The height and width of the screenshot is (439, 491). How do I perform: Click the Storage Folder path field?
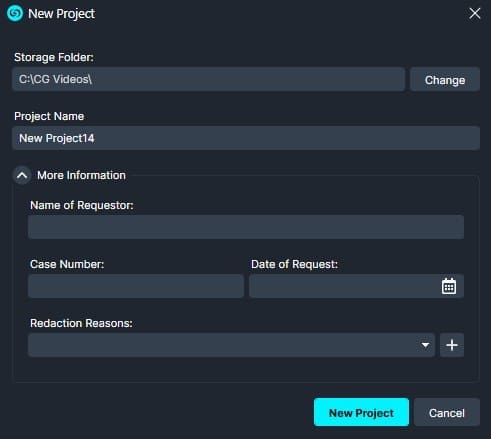(208, 79)
